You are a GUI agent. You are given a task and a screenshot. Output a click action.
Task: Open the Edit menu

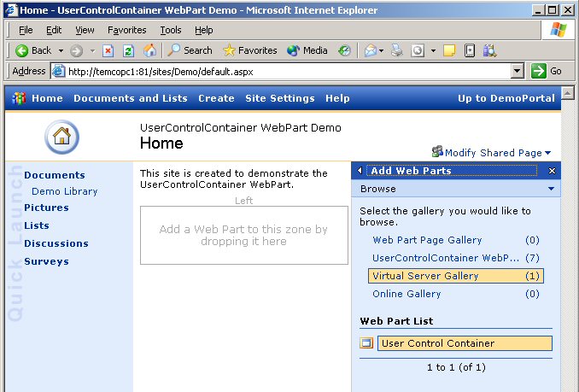tap(54, 30)
